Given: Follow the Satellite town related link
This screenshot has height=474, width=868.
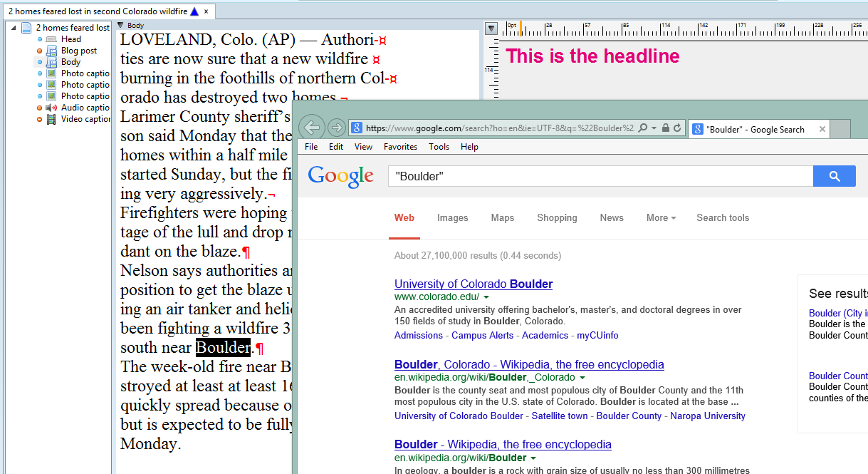Looking at the screenshot, I should click(560, 416).
